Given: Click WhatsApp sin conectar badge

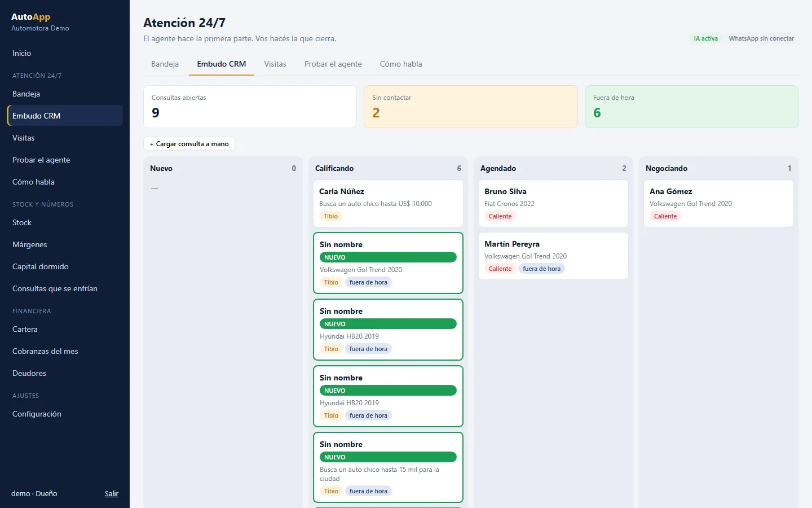Looking at the screenshot, I should pyautogui.click(x=761, y=38).
